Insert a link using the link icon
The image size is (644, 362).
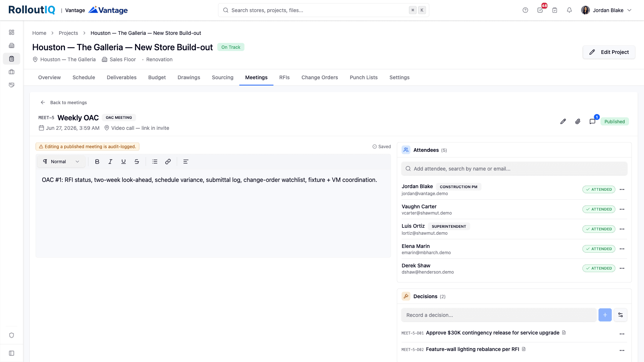[168, 162]
